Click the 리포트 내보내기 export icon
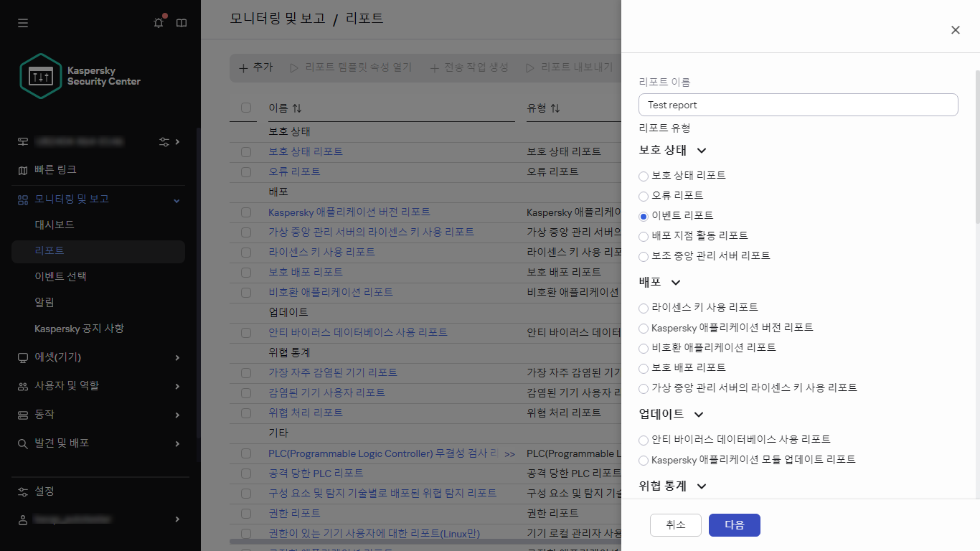Screen dimensions: 980x551 click(529, 67)
